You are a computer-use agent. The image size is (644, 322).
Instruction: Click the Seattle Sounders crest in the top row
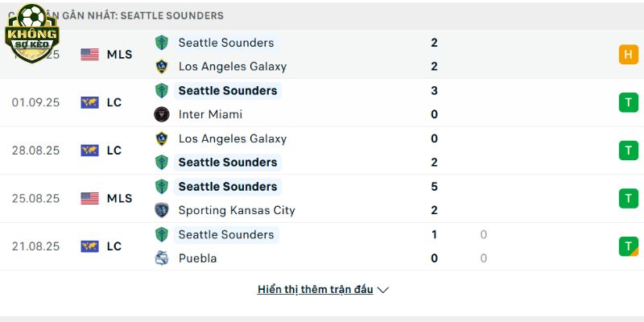click(x=162, y=43)
